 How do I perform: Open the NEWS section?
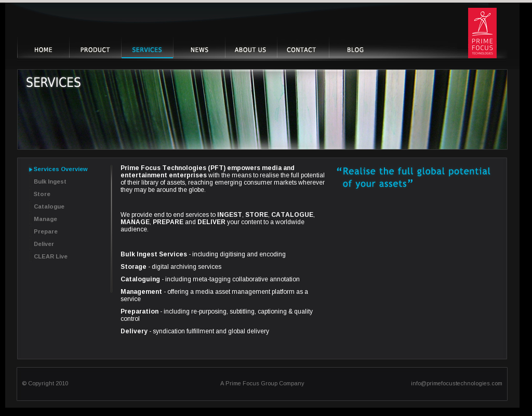tap(199, 50)
